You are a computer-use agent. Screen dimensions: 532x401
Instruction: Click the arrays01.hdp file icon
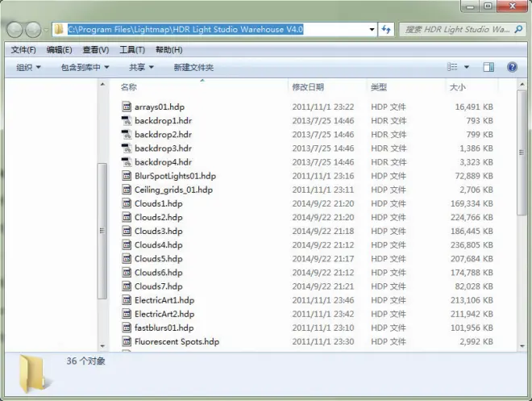click(127, 107)
